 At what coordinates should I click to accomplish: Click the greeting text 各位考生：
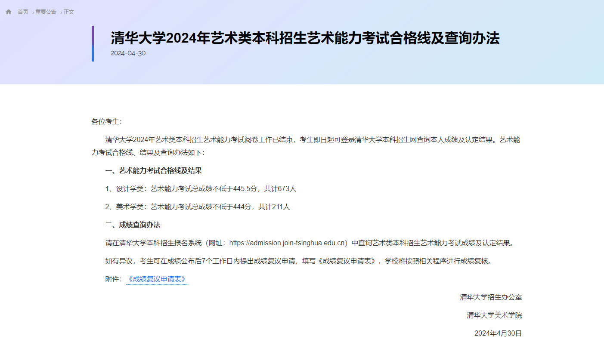[107, 122]
